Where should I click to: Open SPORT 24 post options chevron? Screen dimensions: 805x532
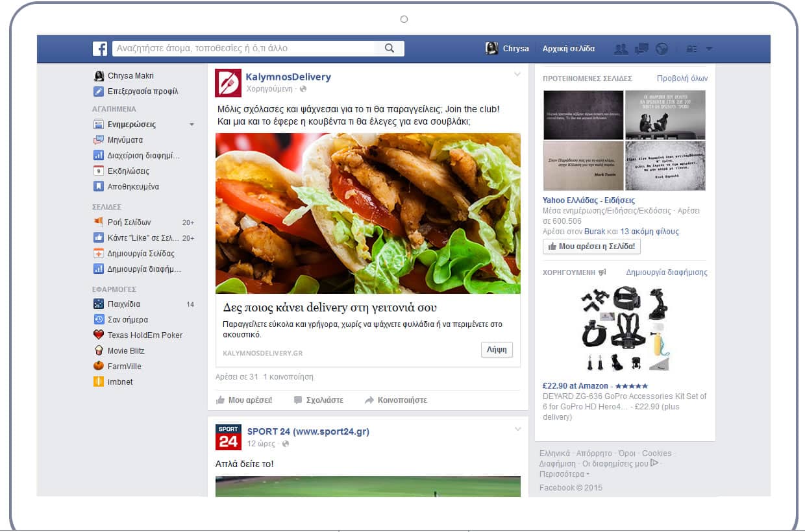[x=517, y=429]
